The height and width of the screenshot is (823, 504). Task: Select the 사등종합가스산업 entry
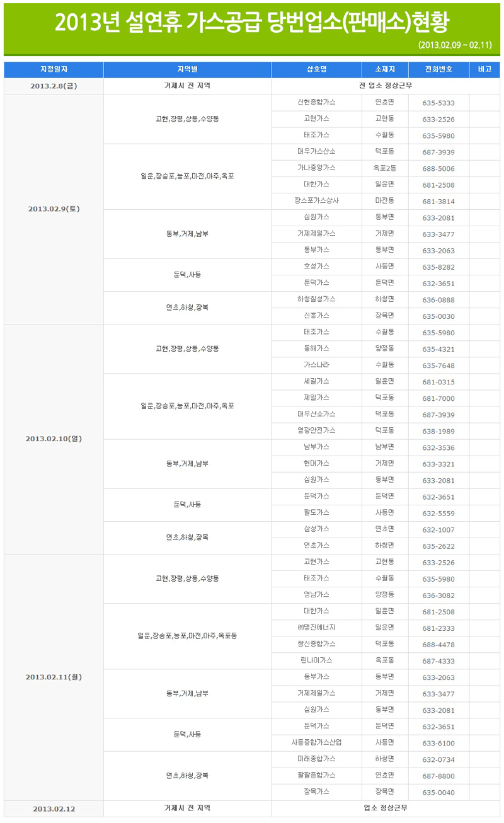[316, 742]
